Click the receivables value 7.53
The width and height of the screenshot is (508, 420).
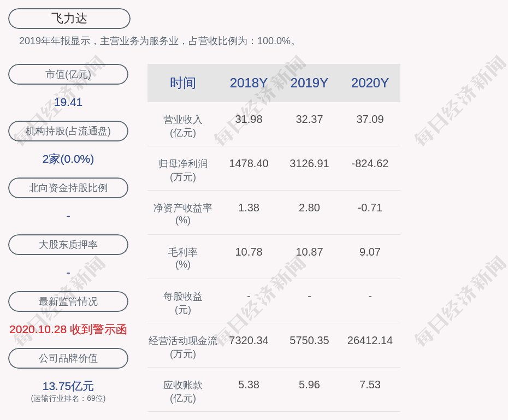click(x=370, y=384)
